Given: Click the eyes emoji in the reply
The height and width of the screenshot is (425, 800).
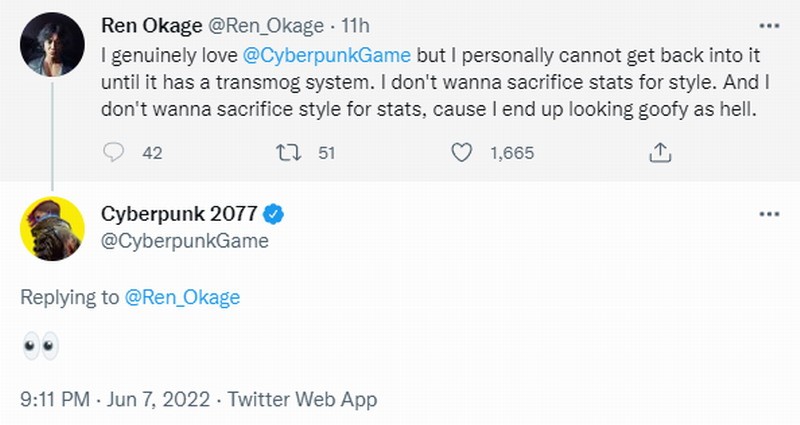Looking at the screenshot, I should [x=40, y=346].
